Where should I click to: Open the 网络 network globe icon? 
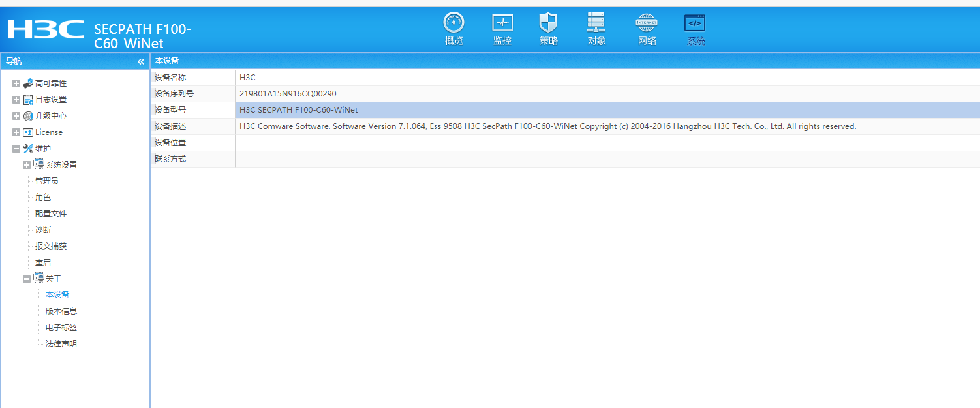[647, 23]
